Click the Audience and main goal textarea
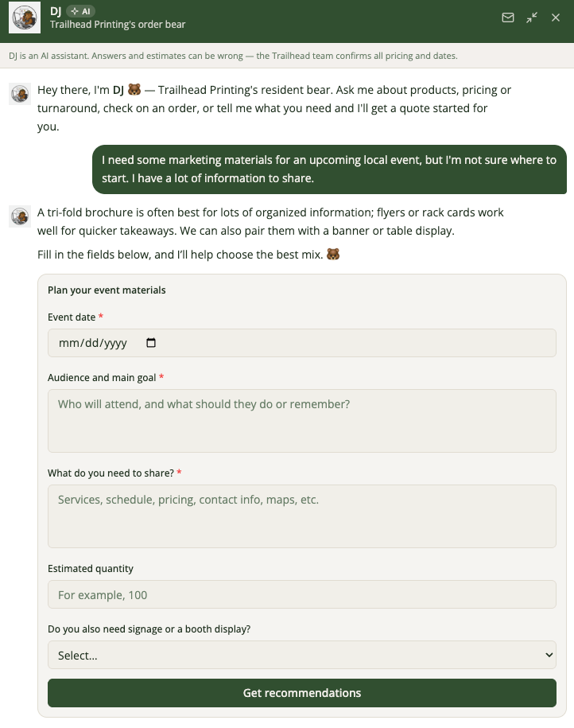The height and width of the screenshot is (728, 574). (301, 421)
